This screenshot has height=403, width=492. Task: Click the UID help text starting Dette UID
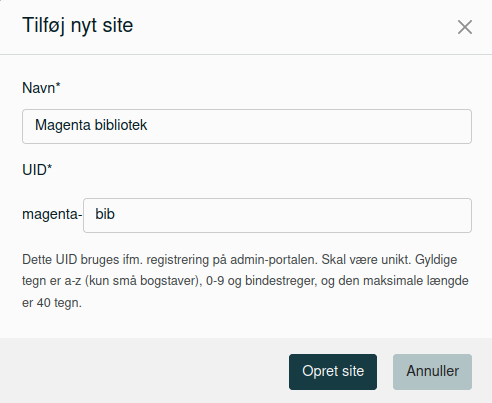coord(245,281)
